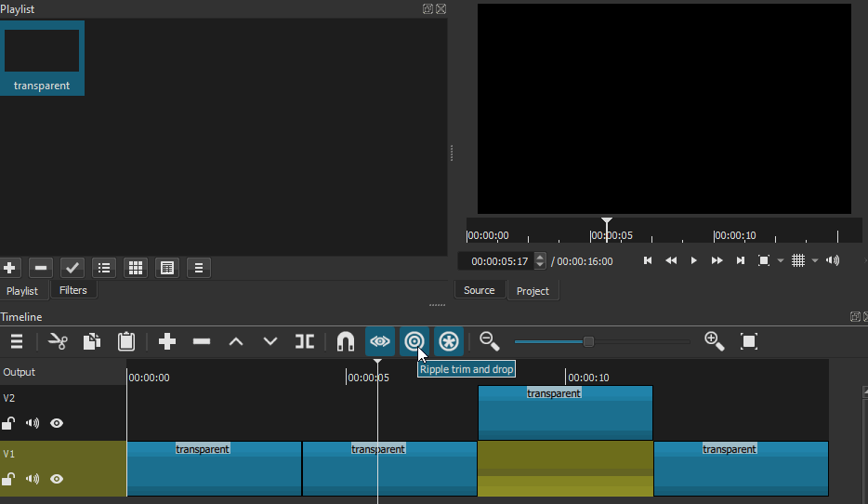Open the zoom options dropdown arrow
Image resolution: width=868 pixels, height=504 pixels.
(781, 260)
